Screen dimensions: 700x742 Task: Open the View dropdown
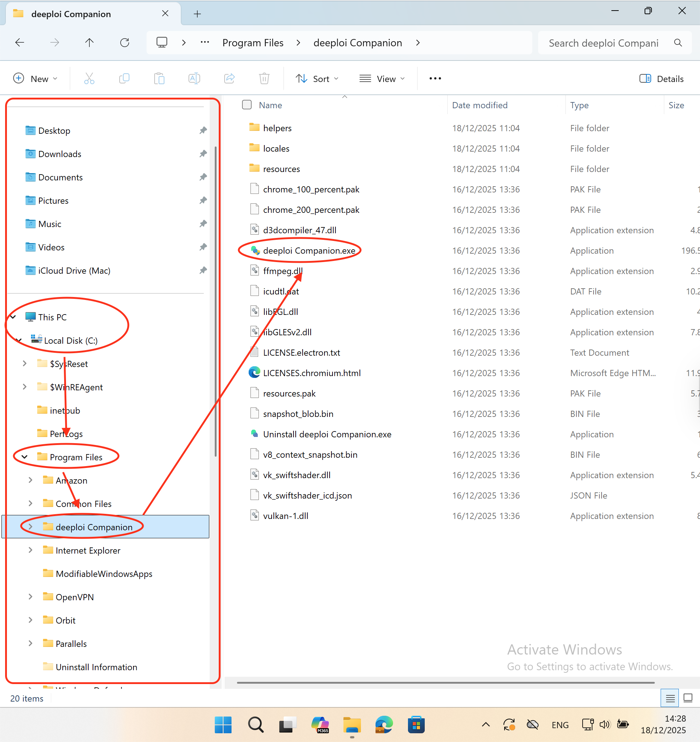(x=382, y=79)
